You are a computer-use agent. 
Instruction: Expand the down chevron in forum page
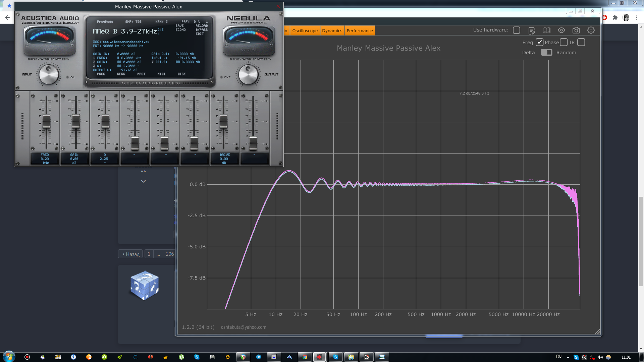coord(143,181)
